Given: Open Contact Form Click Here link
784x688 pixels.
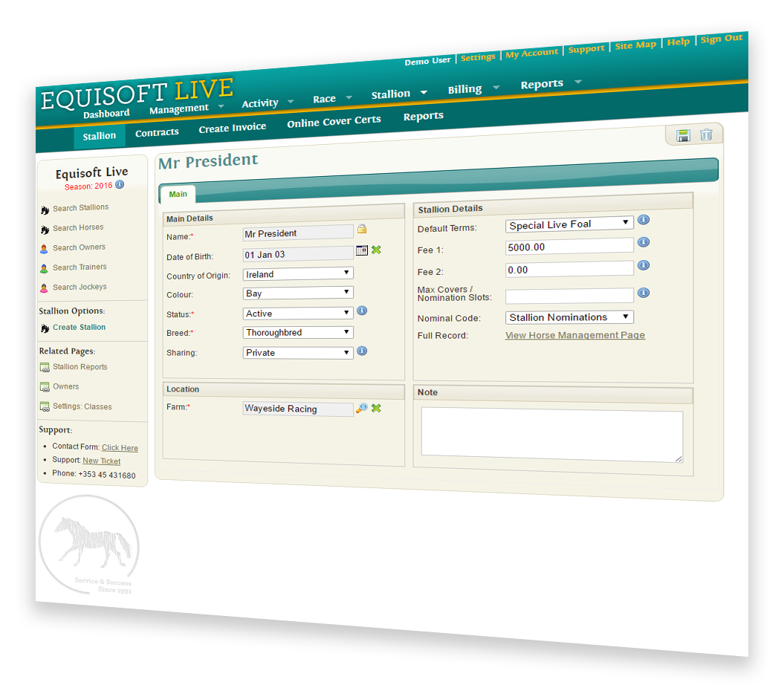Looking at the screenshot, I should pos(120,448).
